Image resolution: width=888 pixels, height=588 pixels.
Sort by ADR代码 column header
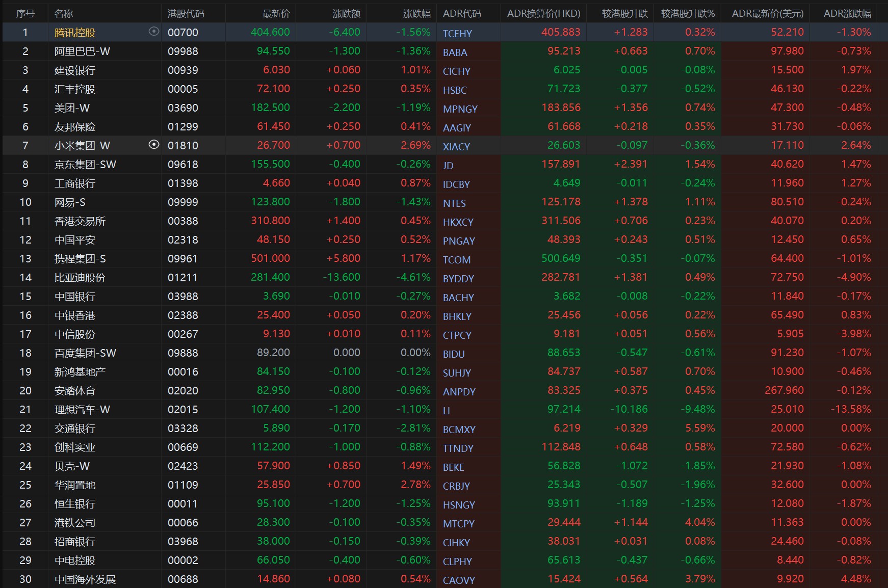point(462,14)
